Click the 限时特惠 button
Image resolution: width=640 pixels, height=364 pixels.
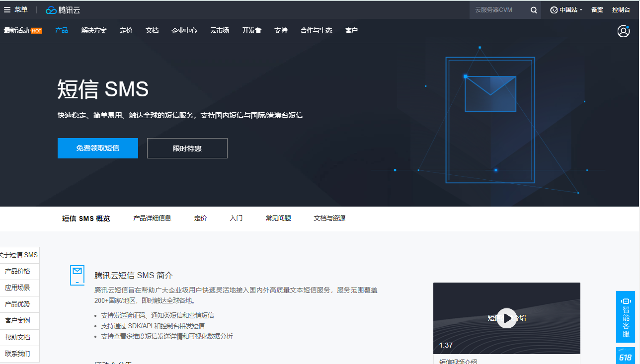(x=187, y=148)
